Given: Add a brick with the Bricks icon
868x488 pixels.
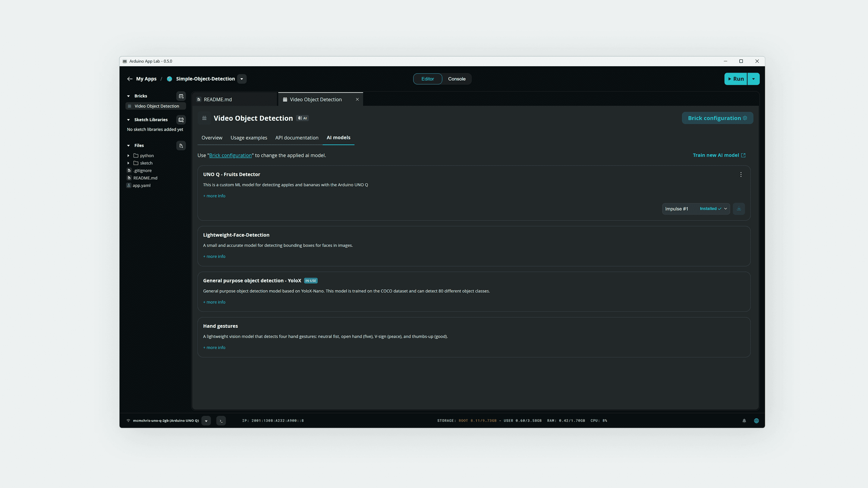Looking at the screenshot, I should click(181, 96).
